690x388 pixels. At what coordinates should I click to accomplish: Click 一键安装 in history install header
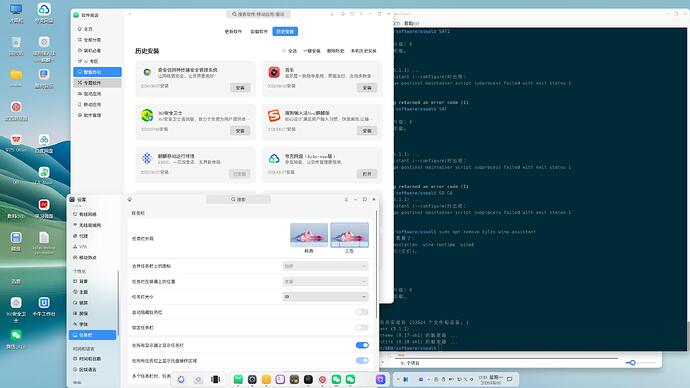tap(312, 51)
